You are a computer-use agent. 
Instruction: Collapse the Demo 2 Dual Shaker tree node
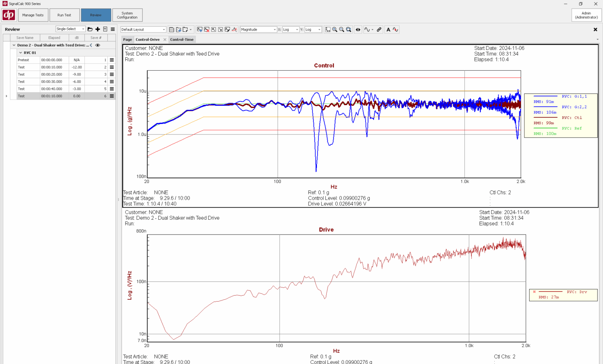14,45
